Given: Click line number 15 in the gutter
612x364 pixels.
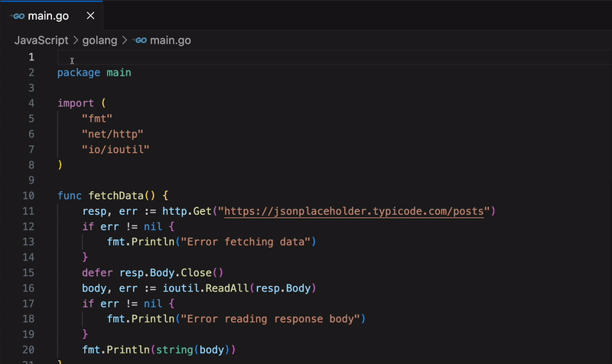Looking at the screenshot, I should [31, 272].
